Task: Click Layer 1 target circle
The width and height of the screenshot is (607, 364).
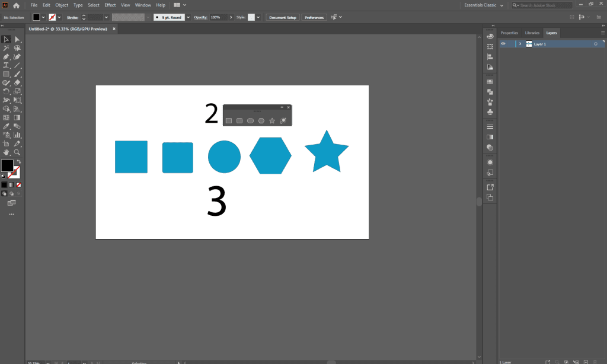Action: (595, 44)
